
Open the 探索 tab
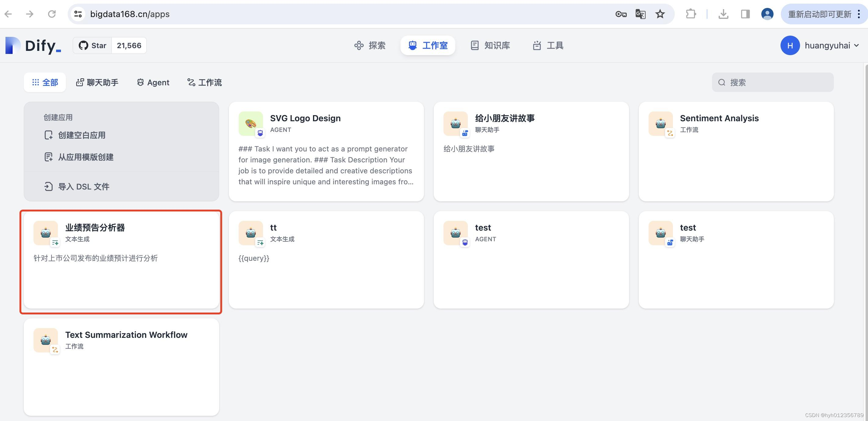point(370,45)
